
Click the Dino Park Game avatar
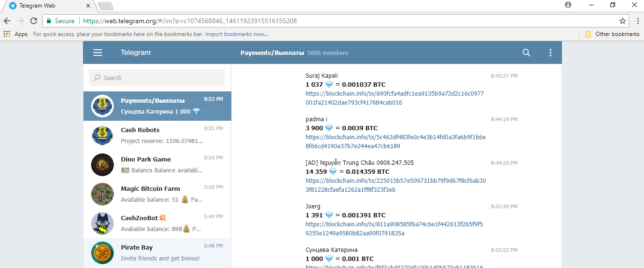click(x=102, y=165)
